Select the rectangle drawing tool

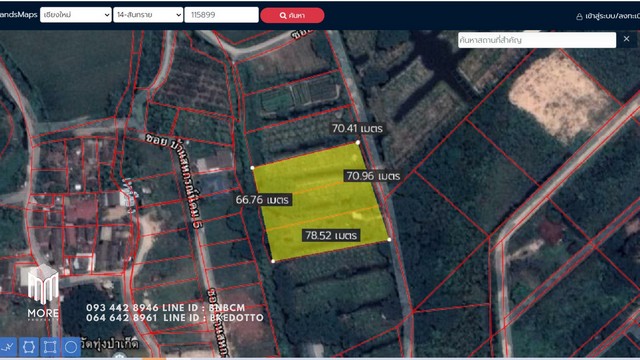[x=50, y=347]
